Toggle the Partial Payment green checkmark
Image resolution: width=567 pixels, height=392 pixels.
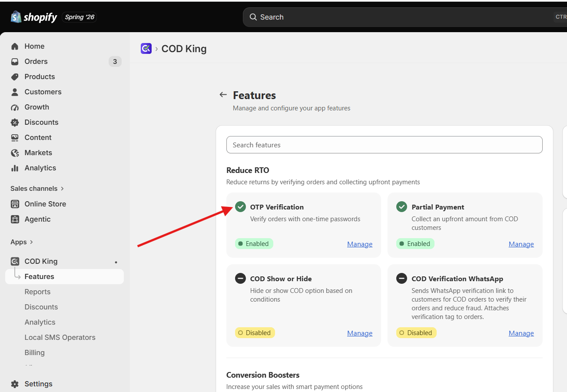401,207
